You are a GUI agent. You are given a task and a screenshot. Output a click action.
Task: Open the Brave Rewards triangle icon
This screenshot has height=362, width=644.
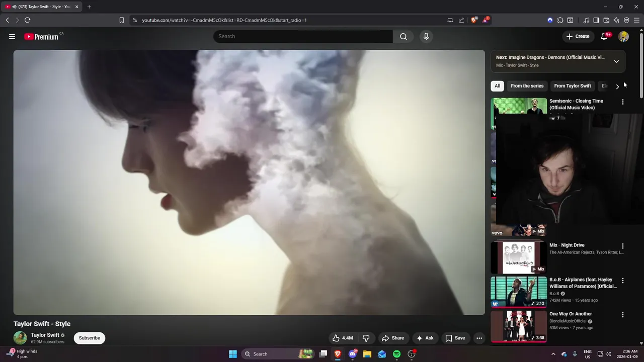[486, 20]
